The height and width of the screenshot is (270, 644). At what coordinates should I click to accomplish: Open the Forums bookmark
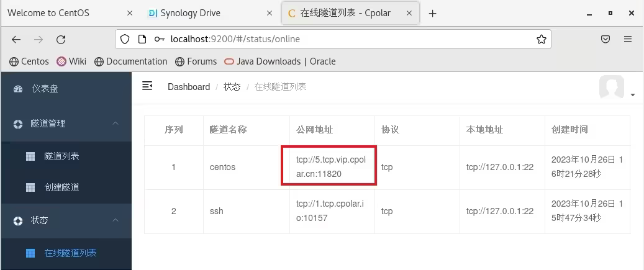[196, 61]
